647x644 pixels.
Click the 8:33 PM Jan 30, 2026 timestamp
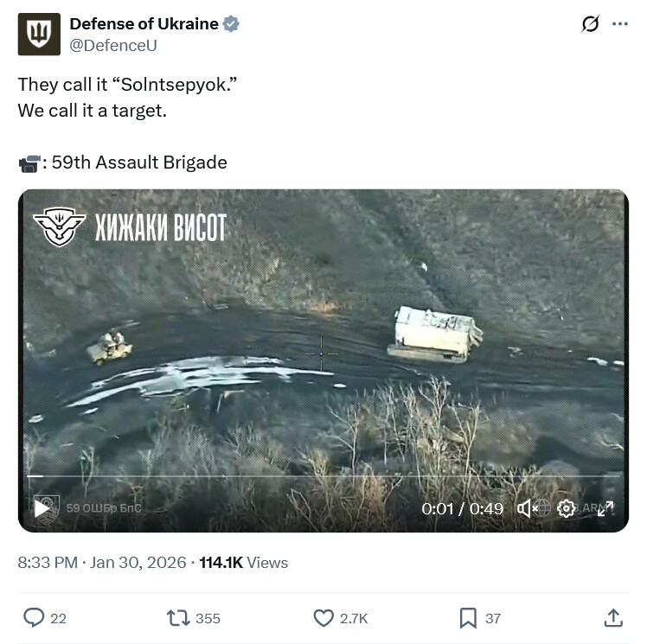[x=102, y=563]
